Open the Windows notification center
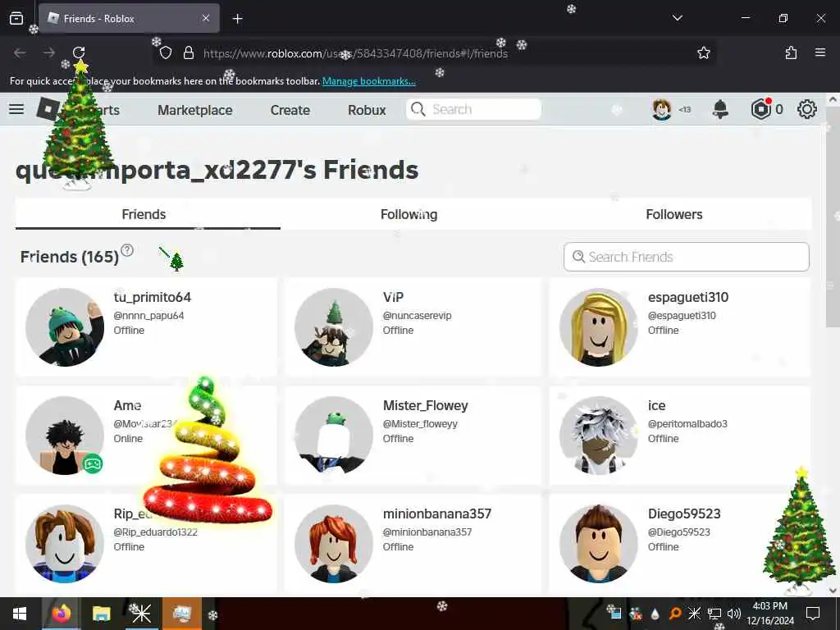The height and width of the screenshot is (630, 840). click(813, 614)
